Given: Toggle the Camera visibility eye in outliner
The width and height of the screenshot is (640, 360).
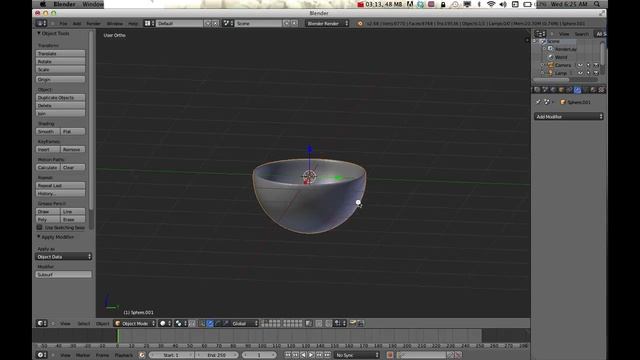Looking at the screenshot, I should pos(580,65).
